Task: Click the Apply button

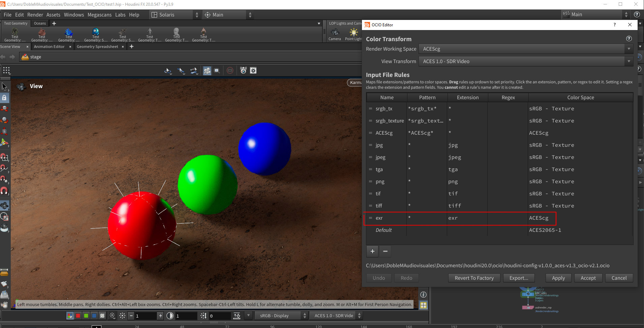Action: [558, 278]
